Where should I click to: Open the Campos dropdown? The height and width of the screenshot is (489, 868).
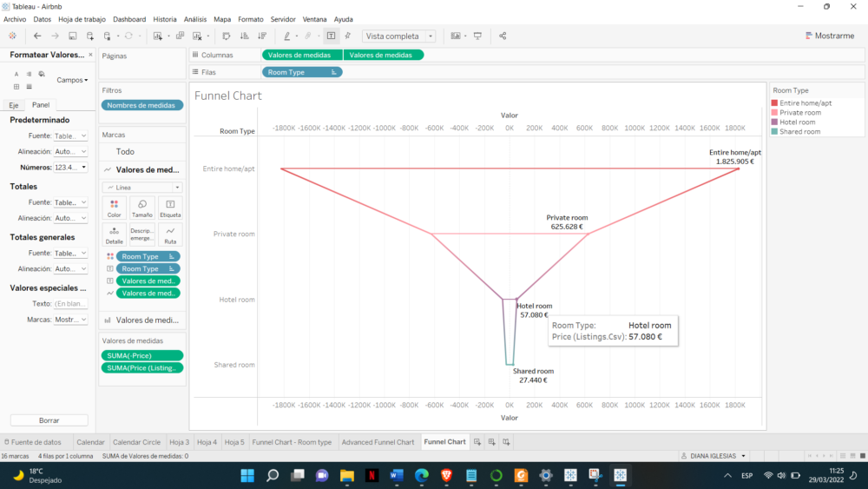click(72, 80)
